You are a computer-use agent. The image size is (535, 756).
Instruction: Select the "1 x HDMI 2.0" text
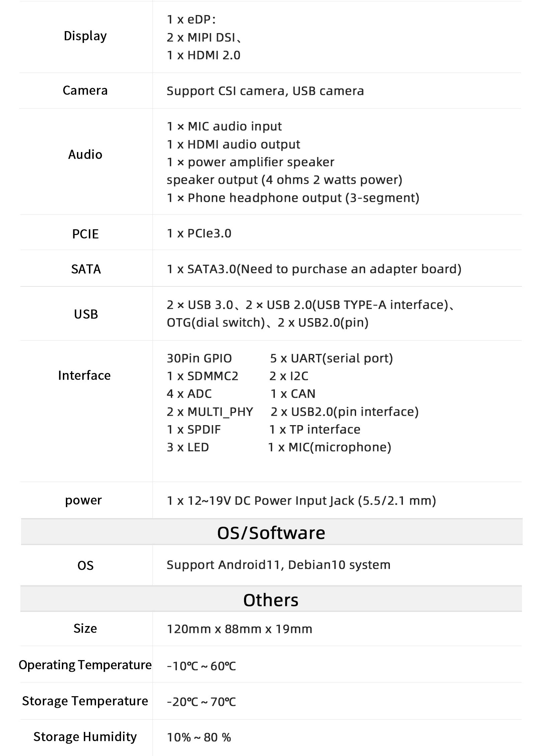(203, 55)
